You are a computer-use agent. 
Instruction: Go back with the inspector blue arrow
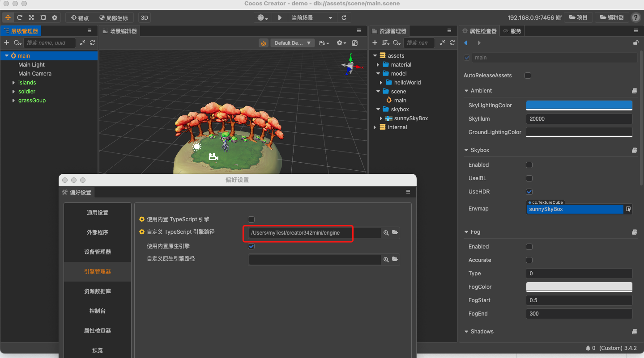pos(466,43)
